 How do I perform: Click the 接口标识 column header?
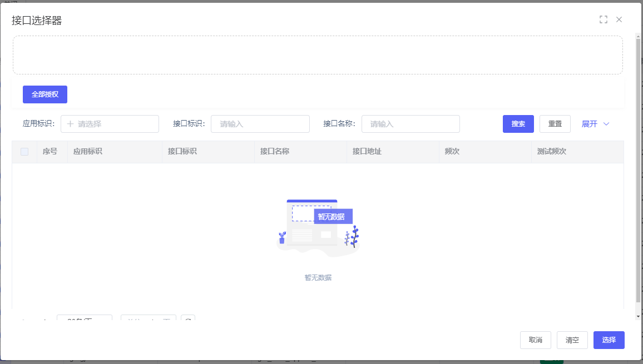182,152
